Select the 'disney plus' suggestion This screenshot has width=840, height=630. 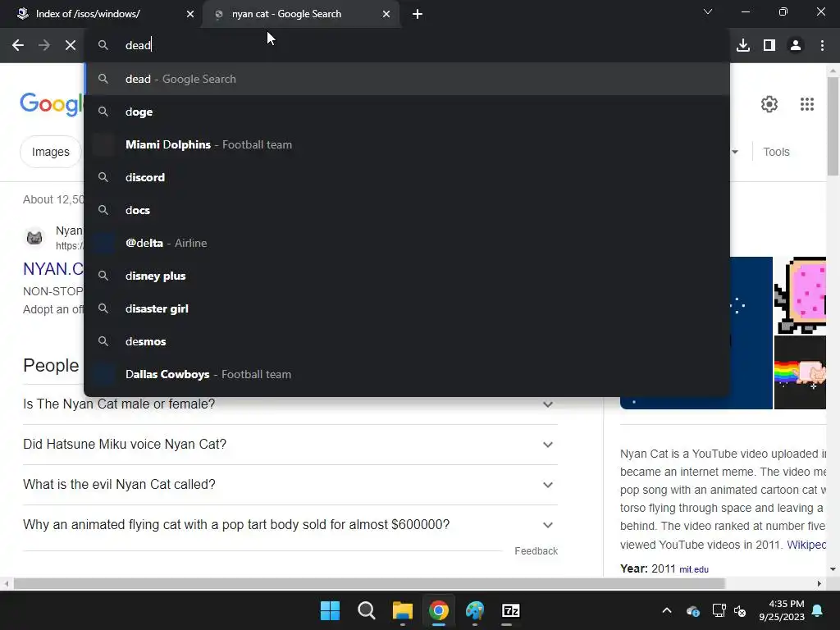click(x=407, y=276)
